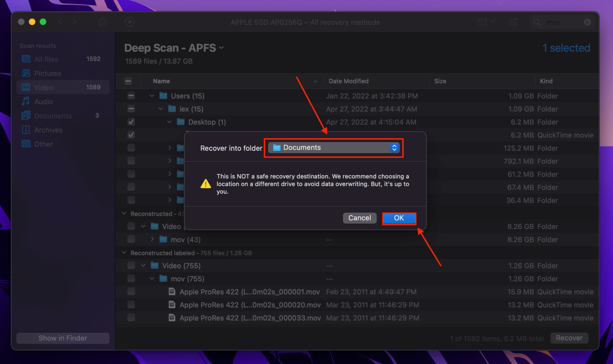Open the filter settings sliders icon
Screen dimensions: 613x364
coord(514,22)
